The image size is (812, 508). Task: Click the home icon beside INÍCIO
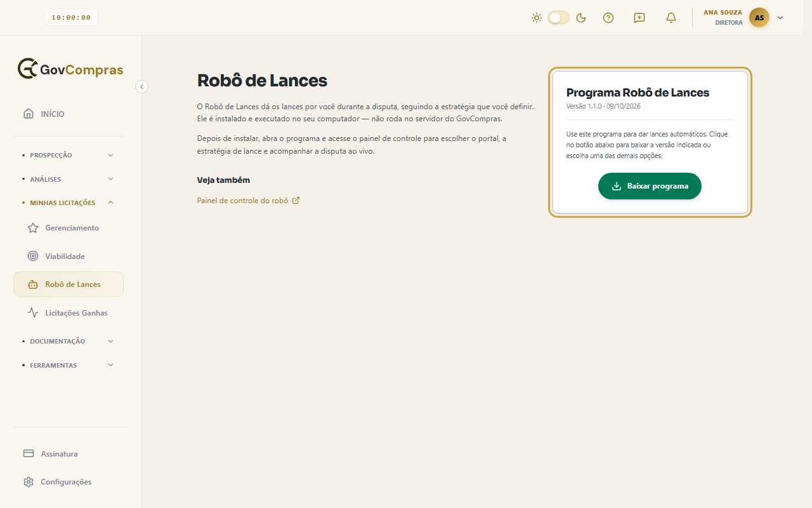click(x=29, y=114)
